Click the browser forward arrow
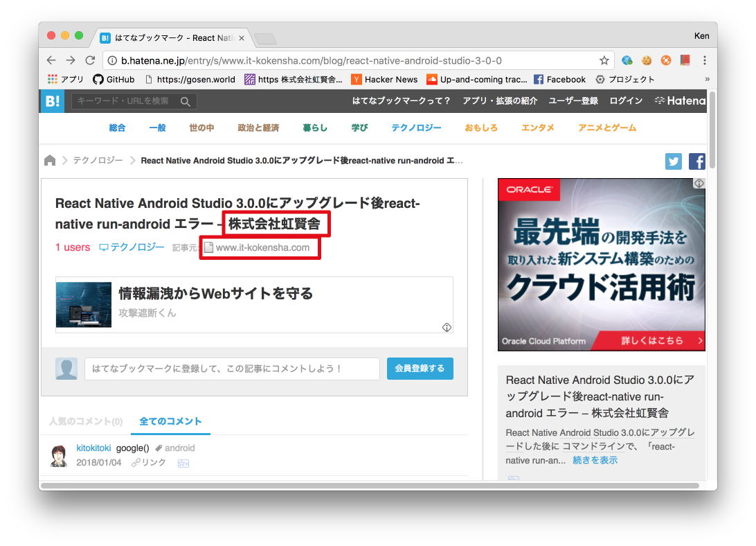The image size is (756, 546). click(71, 60)
